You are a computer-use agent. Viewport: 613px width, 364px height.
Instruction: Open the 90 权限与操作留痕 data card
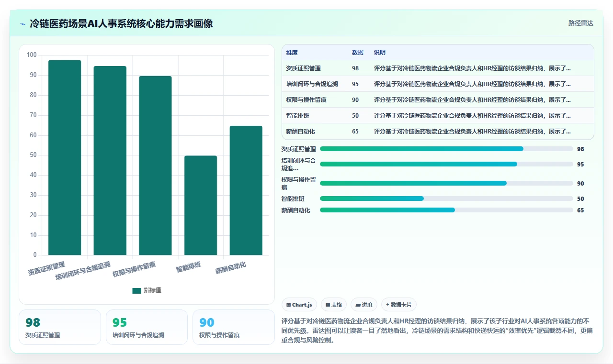pyautogui.click(x=234, y=327)
